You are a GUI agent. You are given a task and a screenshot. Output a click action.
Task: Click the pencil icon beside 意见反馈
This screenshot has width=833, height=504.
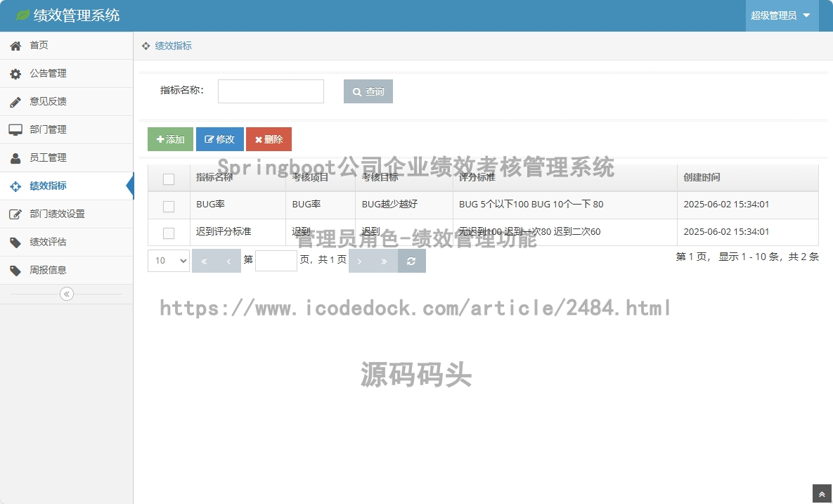pos(15,102)
